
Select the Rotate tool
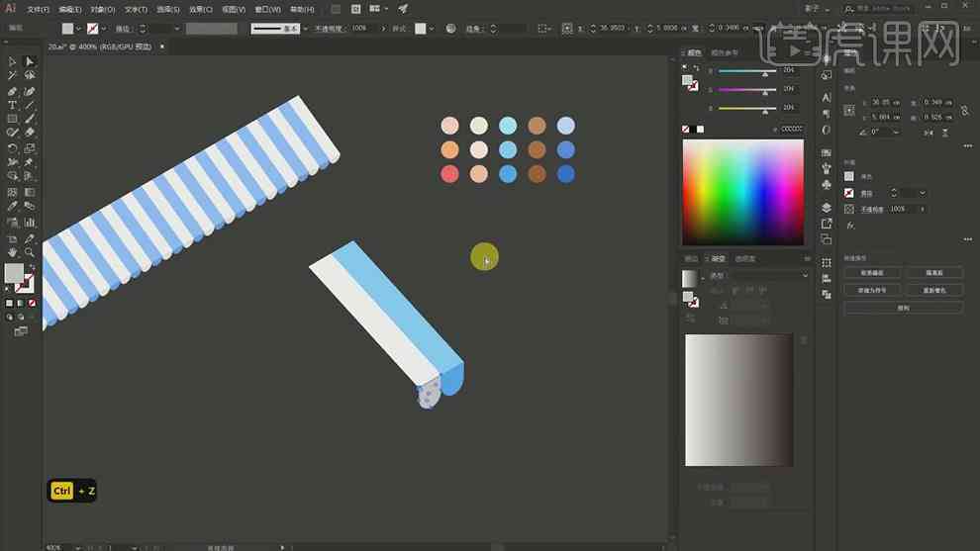click(x=12, y=148)
